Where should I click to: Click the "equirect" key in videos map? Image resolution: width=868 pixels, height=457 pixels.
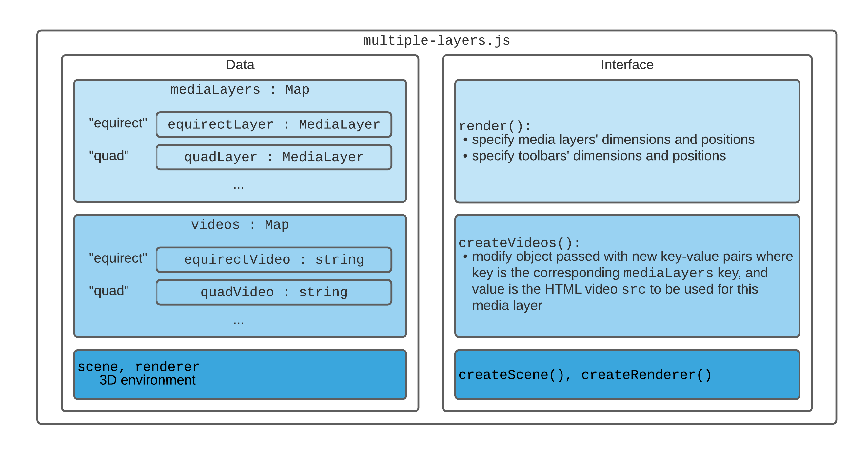[x=118, y=258]
